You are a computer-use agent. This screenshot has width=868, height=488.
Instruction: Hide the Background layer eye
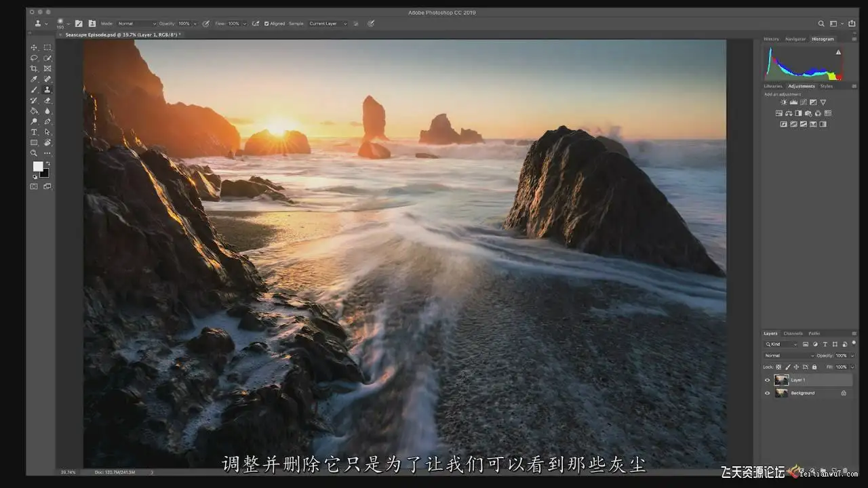(768, 393)
